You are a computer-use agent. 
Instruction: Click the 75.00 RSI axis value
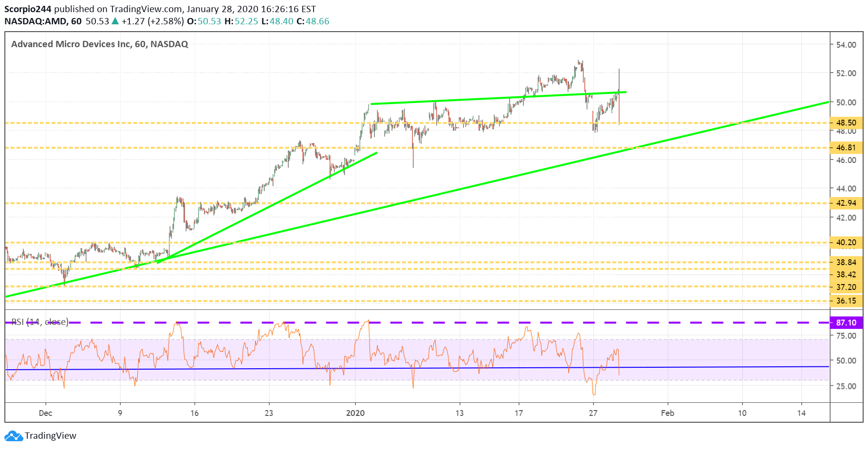[846, 336]
